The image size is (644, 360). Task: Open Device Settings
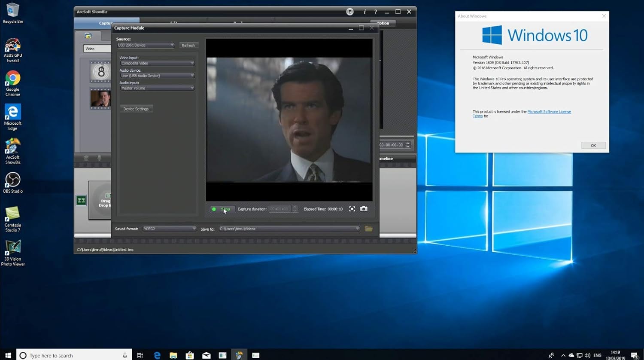(136, 109)
